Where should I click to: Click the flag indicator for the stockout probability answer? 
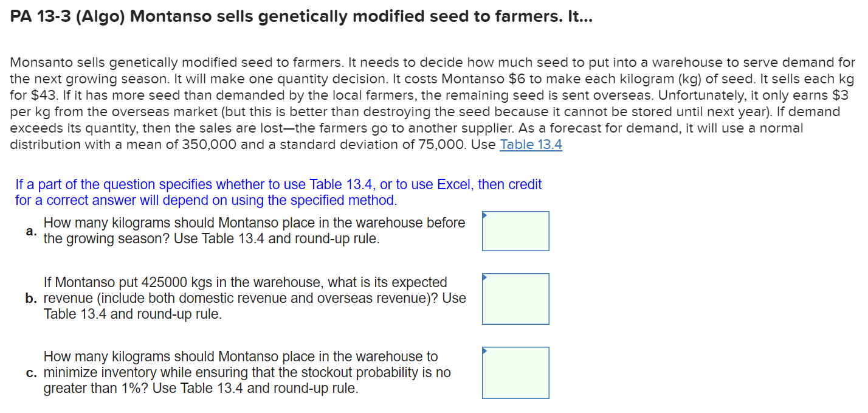coord(484,350)
